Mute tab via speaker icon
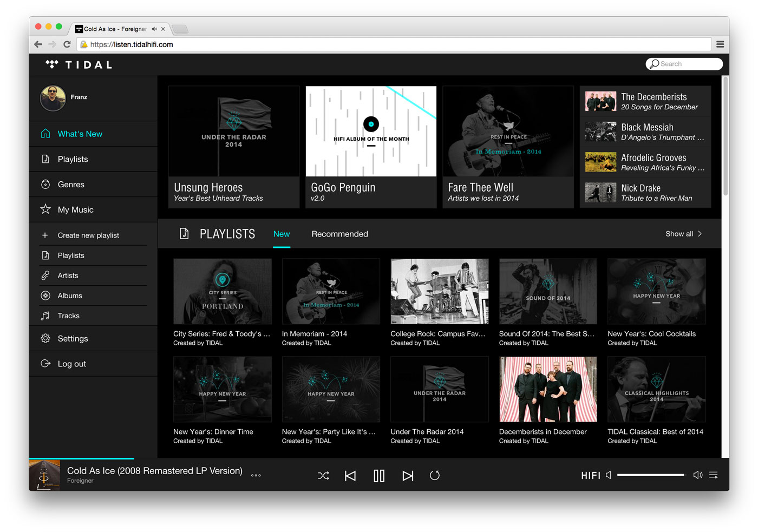This screenshot has height=532, width=758. click(154, 29)
